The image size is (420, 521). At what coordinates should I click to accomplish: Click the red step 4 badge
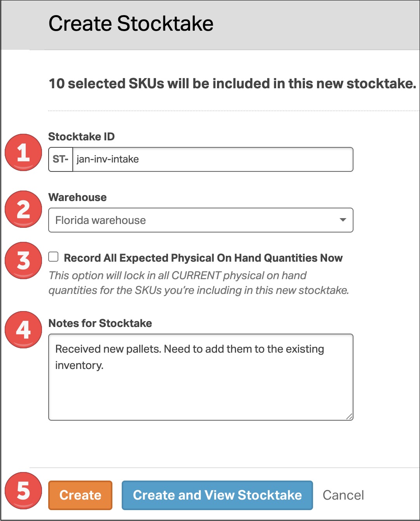click(x=23, y=330)
